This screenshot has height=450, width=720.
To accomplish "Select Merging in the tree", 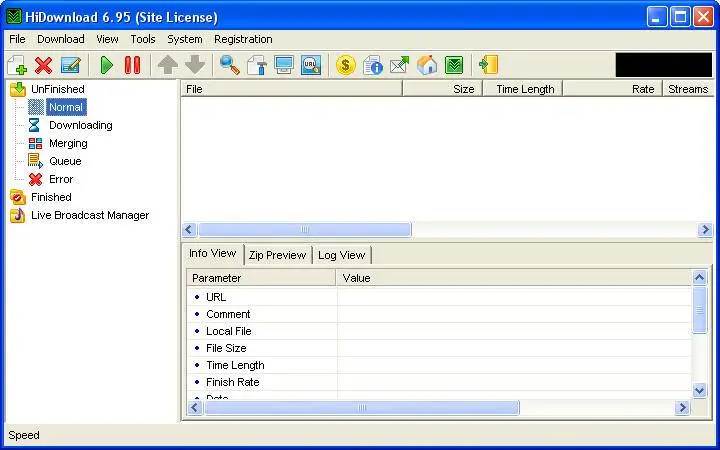I will [x=68, y=143].
